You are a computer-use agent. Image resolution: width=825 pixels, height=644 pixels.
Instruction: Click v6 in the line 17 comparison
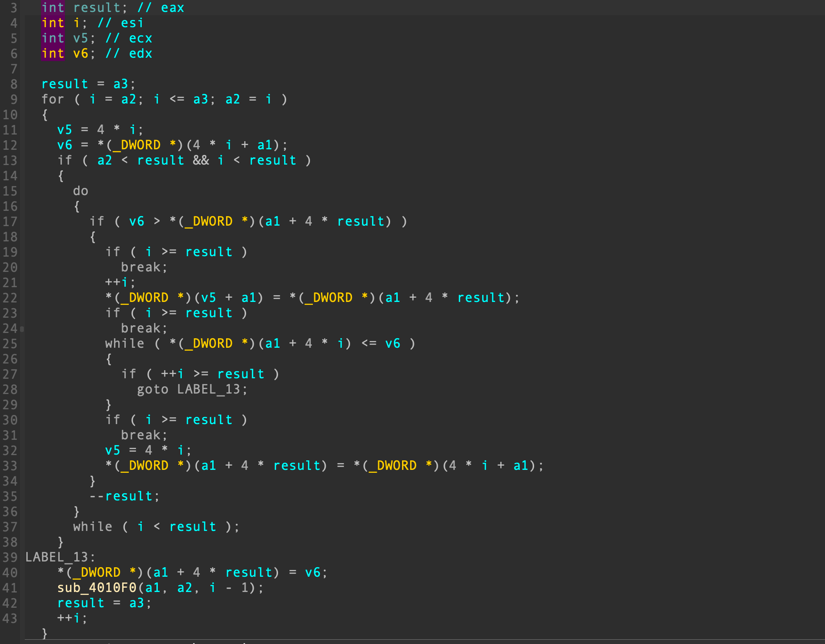pyautogui.click(x=137, y=221)
